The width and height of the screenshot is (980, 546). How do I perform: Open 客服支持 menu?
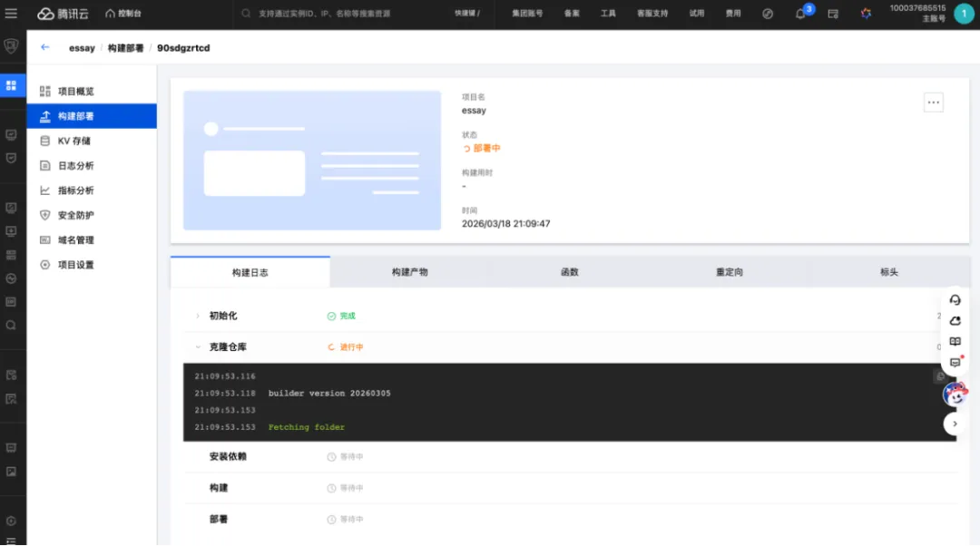[x=652, y=13]
